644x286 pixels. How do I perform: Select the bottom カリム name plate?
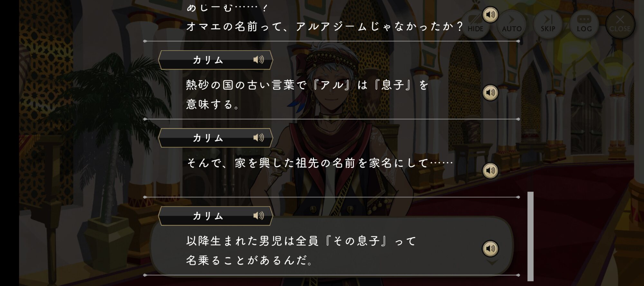click(215, 216)
